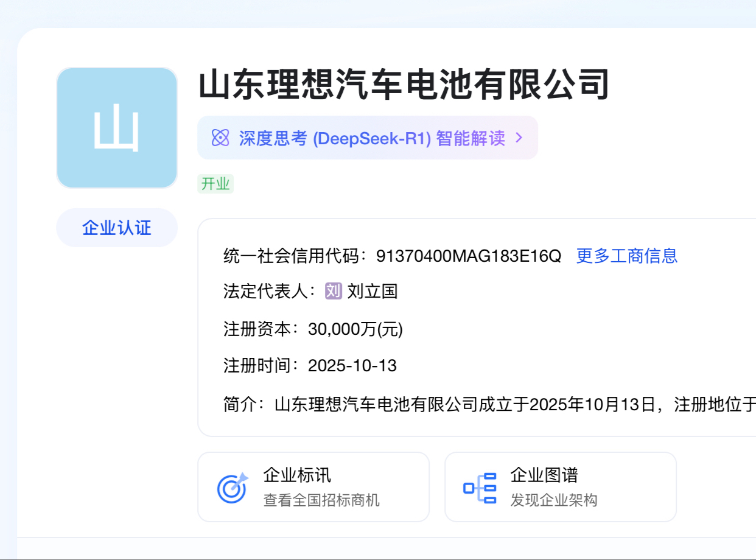Open the 更多工商信息 link
Image resolution: width=756 pixels, height=560 pixels.
[x=626, y=256]
